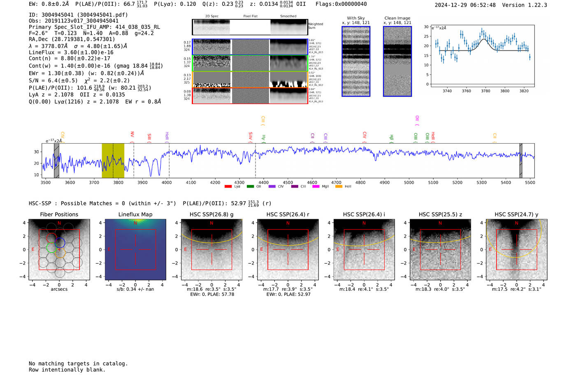Click the red HeII marker near 5100
This screenshot has height=392, width=576.
coord(433,137)
